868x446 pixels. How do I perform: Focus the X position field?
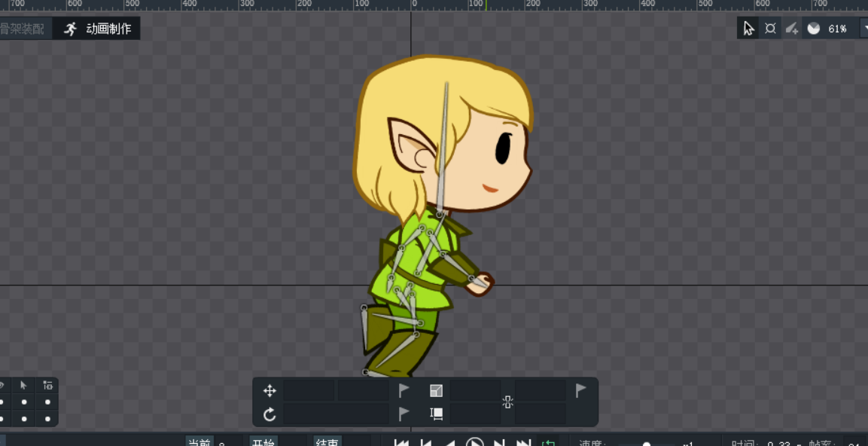pos(309,390)
